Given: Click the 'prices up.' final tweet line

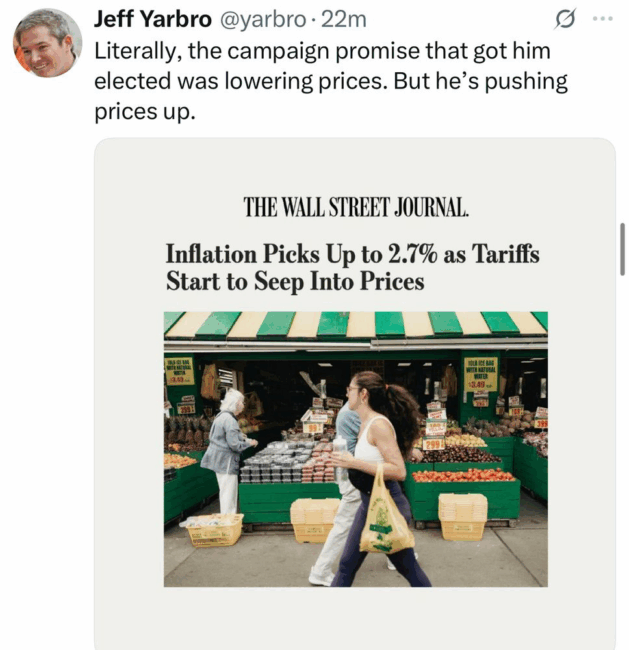Looking at the screenshot, I should tap(145, 112).
